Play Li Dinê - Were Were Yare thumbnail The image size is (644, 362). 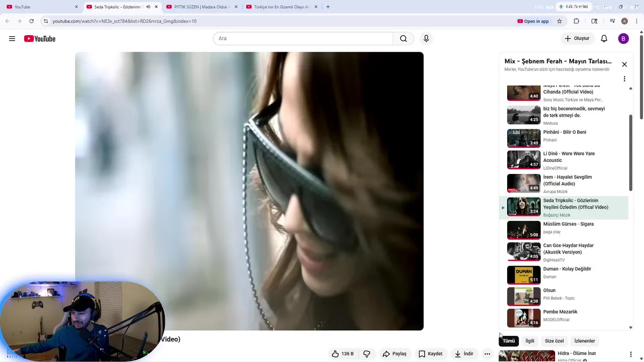524,160
